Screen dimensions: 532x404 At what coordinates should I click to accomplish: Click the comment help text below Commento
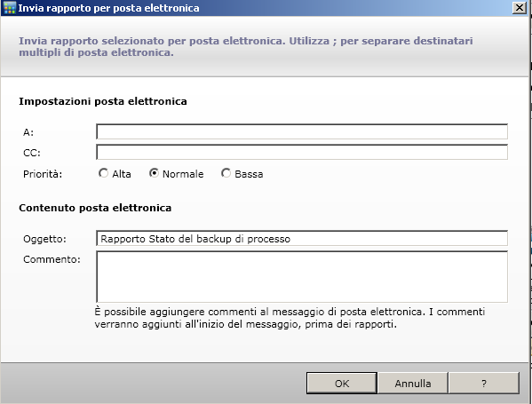pos(290,318)
